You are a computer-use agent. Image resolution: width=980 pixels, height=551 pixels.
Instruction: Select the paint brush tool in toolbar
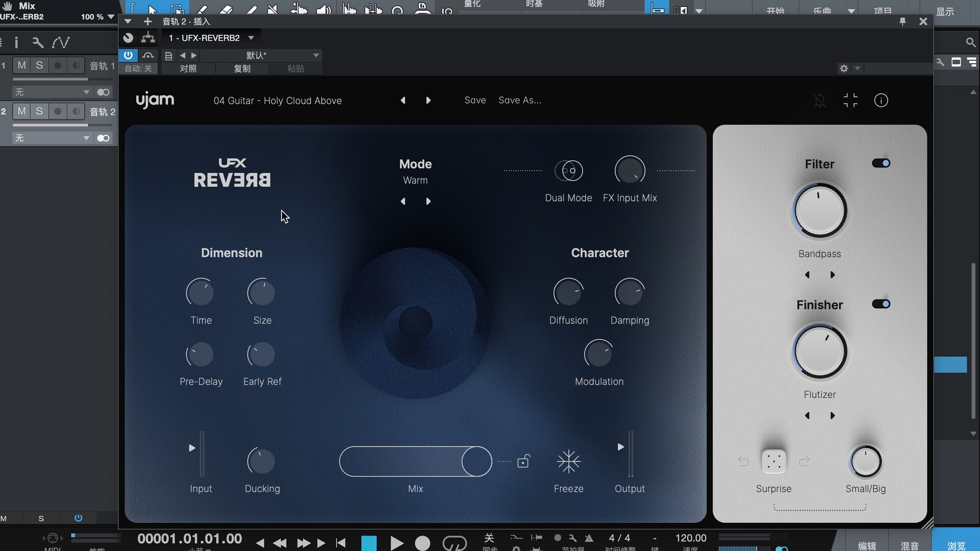(252, 9)
